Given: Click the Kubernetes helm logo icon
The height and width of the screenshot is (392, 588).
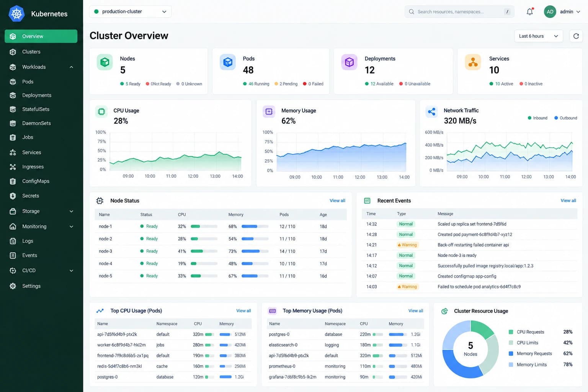Looking at the screenshot, I should point(16,14).
